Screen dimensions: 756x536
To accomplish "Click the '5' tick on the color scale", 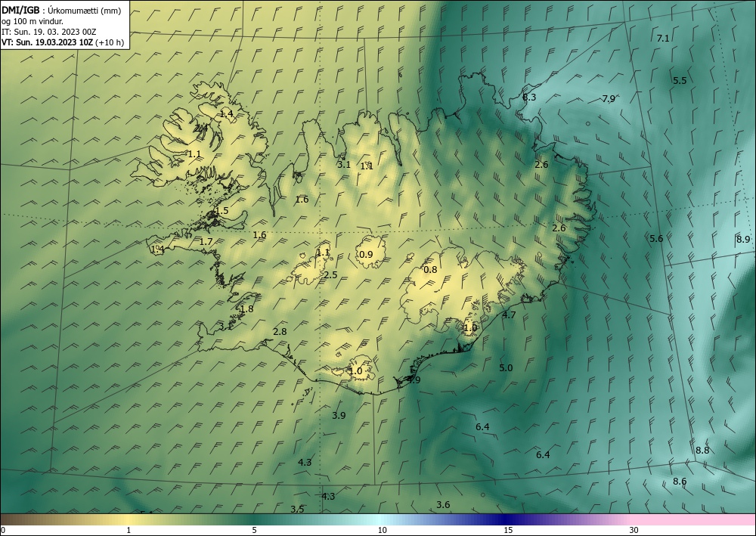I will (x=254, y=530).
